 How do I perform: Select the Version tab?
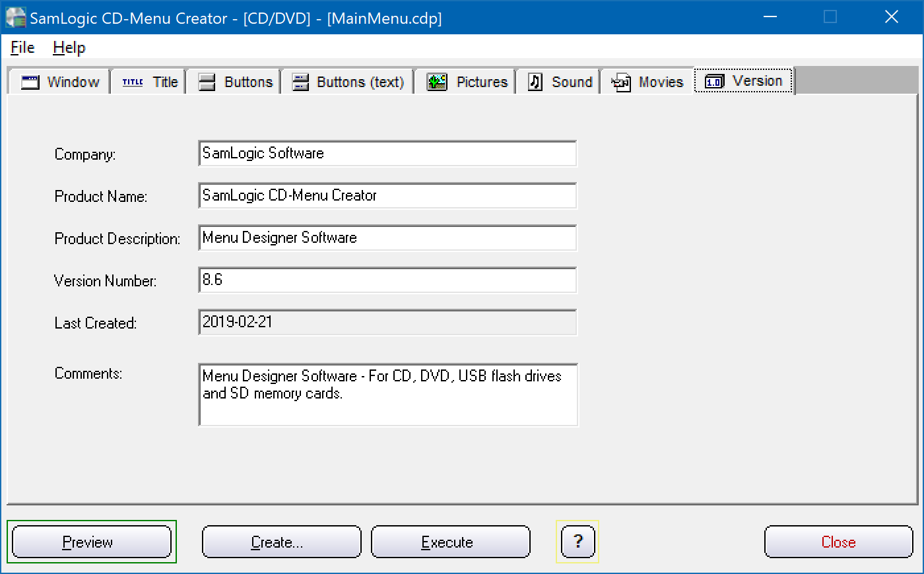click(x=744, y=80)
